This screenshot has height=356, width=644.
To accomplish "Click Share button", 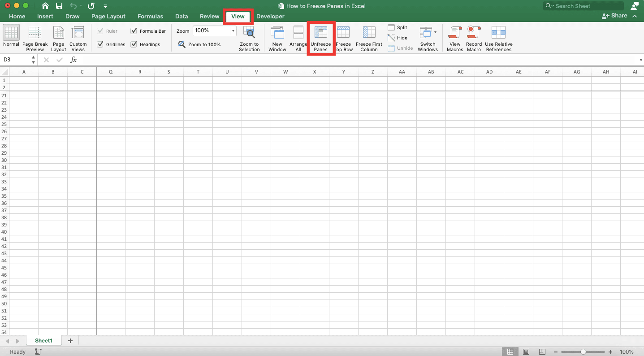I will [x=614, y=16].
